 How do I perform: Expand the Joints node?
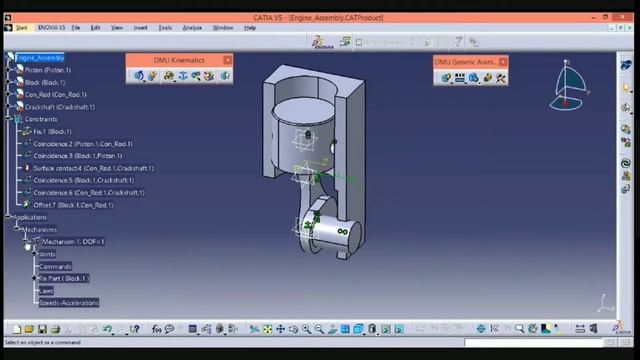[34, 254]
